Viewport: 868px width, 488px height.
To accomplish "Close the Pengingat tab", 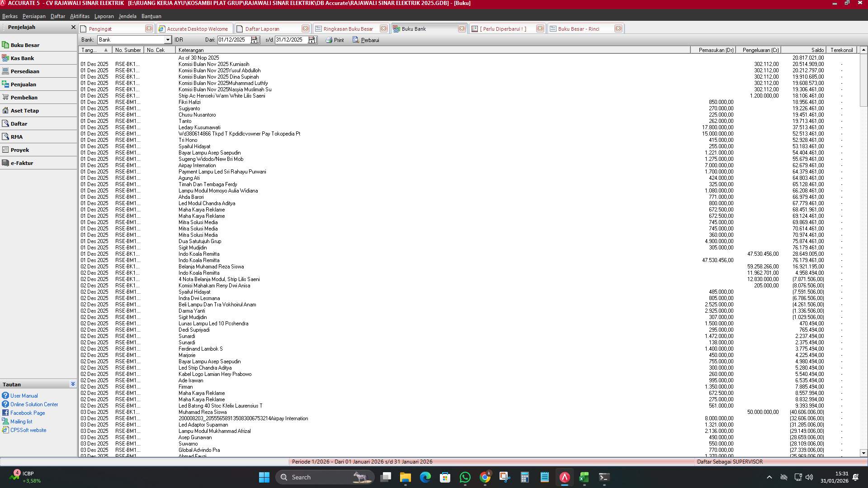I will tap(149, 28).
